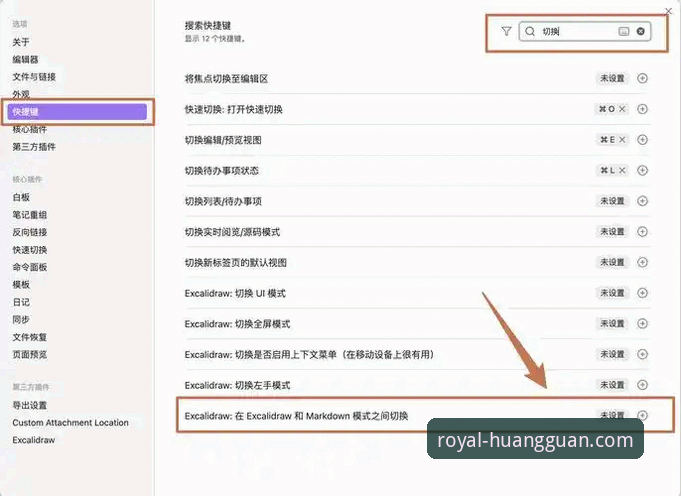Add hotkey for 切换新标签页的默认视图
The height and width of the screenshot is (496, 681).
point(642,262)
